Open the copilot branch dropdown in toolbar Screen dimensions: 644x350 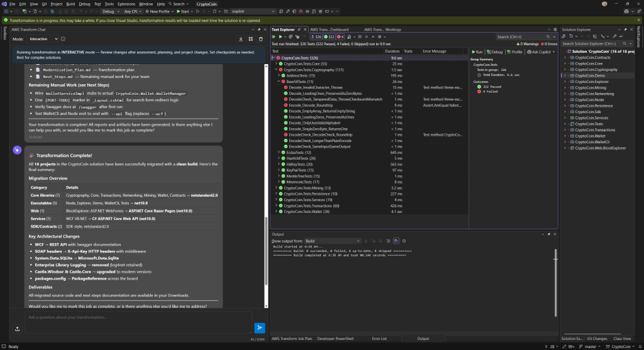point(253,11)
